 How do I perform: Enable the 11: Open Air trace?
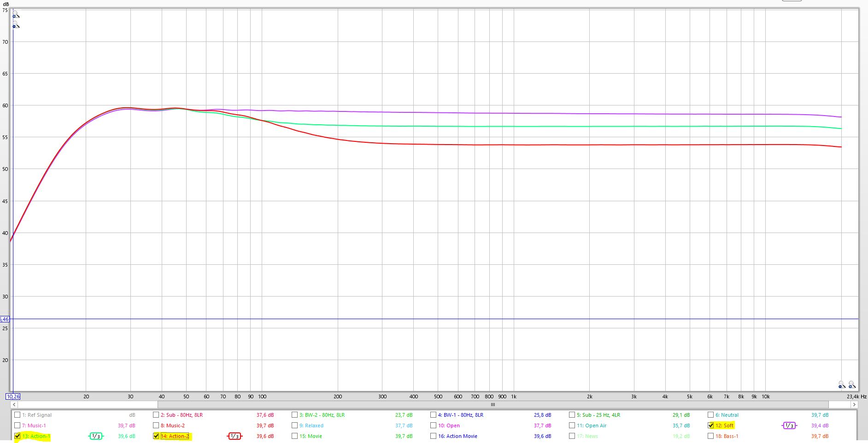tap(572, 426)
